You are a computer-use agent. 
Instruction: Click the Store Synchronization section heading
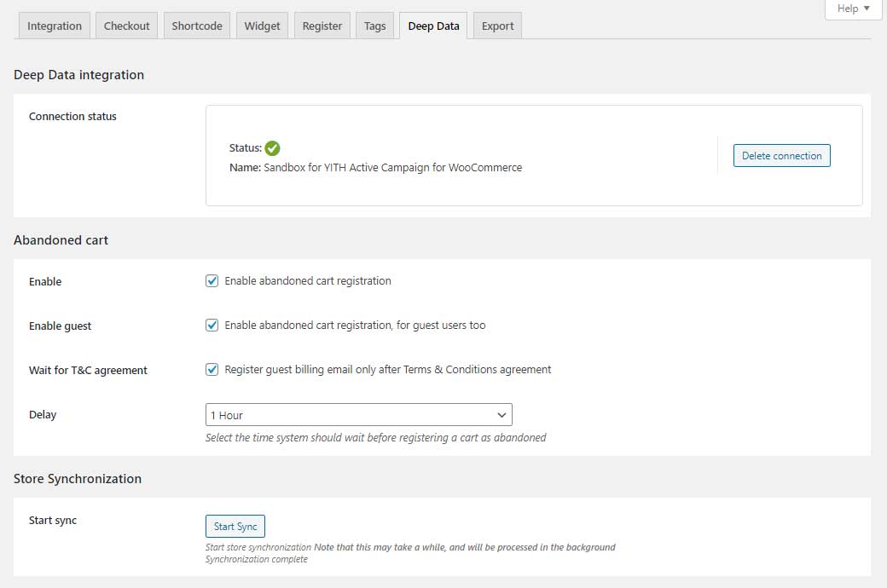click(78, 479)
